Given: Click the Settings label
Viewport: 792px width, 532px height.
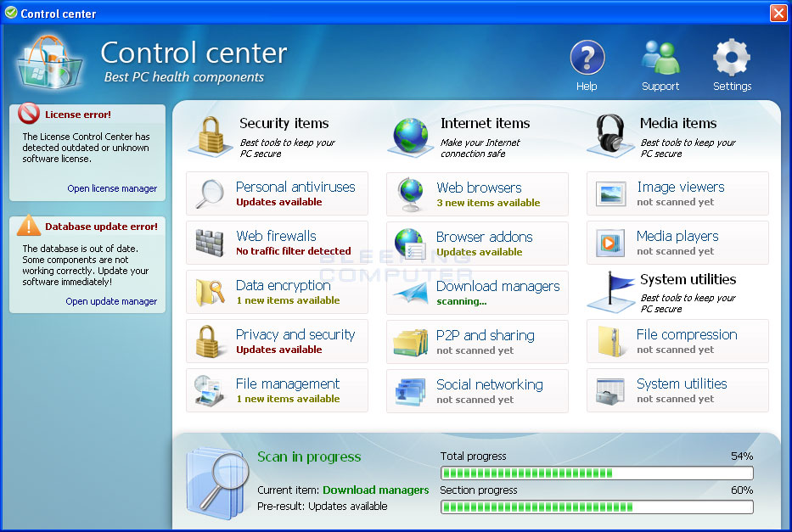Looking at the screenshot, I should (733, 87).
